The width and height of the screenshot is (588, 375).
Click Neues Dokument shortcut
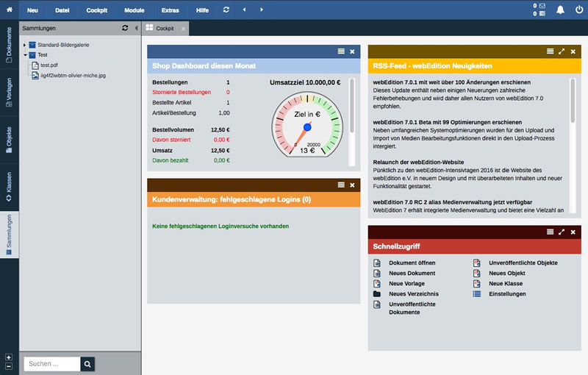(412, 274)
